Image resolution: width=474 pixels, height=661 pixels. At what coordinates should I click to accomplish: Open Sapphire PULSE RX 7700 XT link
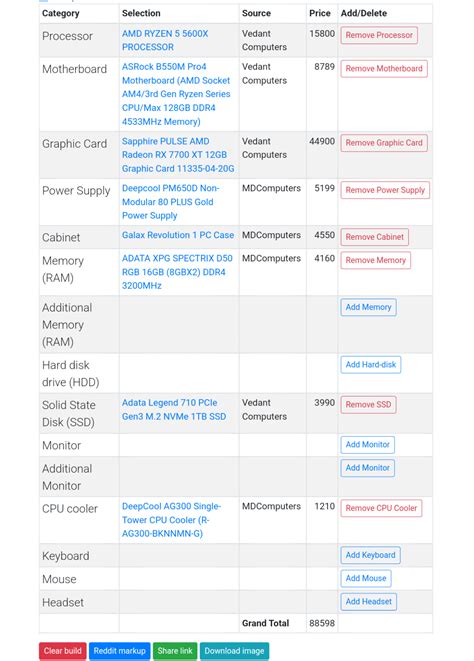(x=178, y=155)
